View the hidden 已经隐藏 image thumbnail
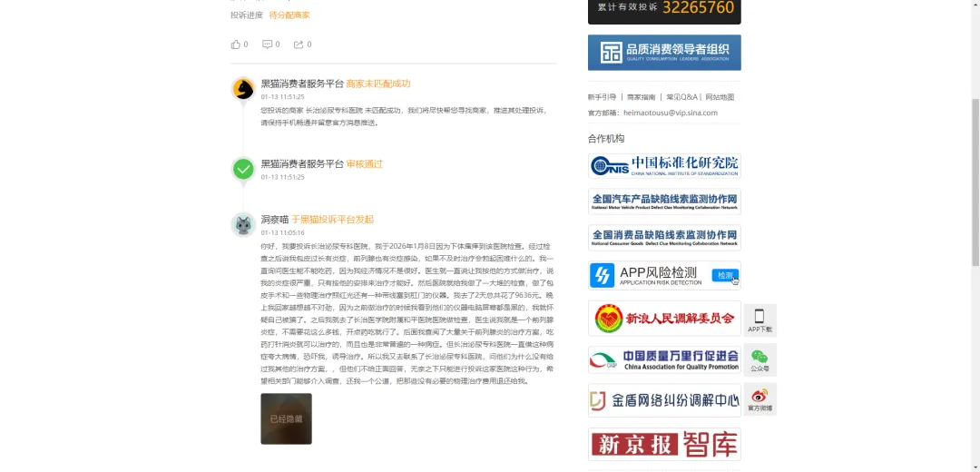This screenshot has height=472, width=980. (286, 418)
